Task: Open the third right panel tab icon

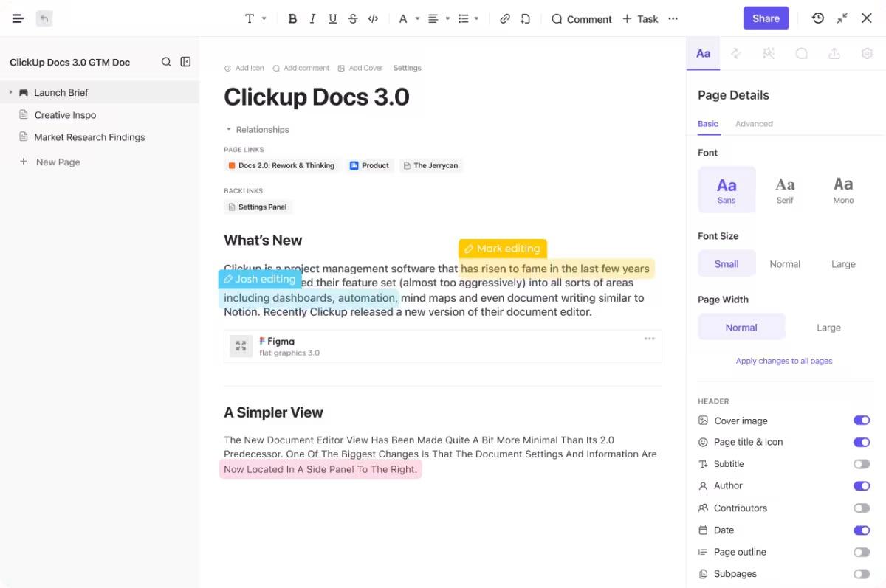Action: click(769, 53)
